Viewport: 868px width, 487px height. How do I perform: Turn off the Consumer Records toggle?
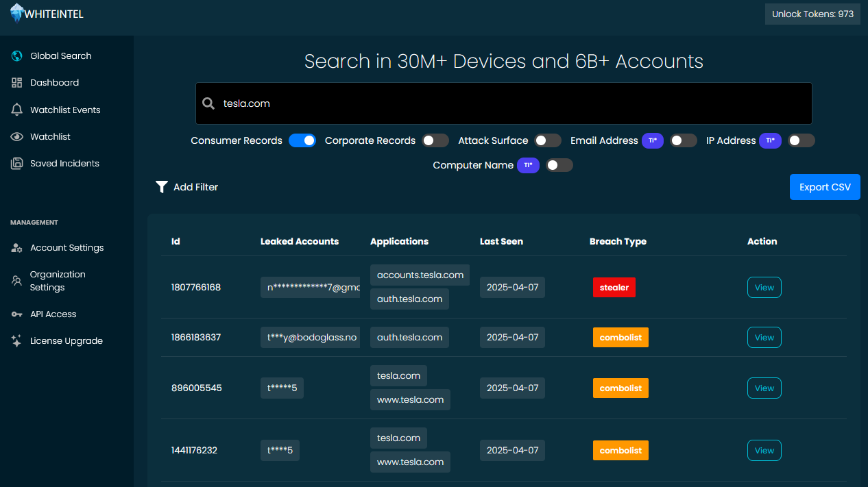click(x=302, y=140)
